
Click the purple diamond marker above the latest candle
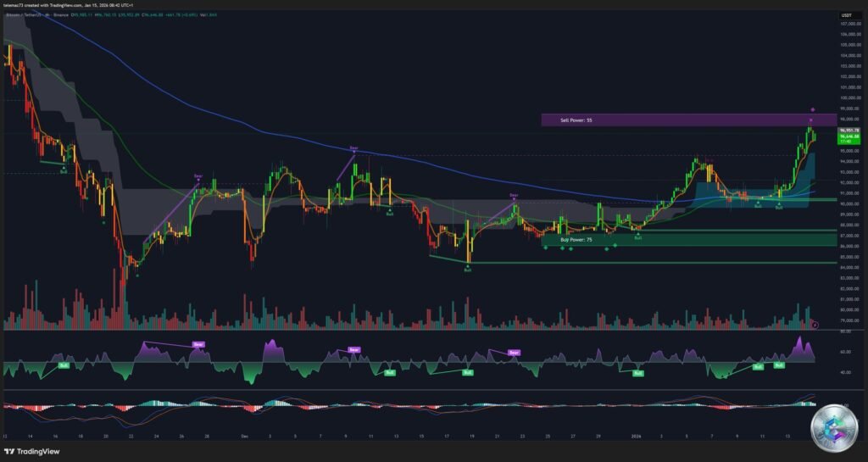point(813,109)
